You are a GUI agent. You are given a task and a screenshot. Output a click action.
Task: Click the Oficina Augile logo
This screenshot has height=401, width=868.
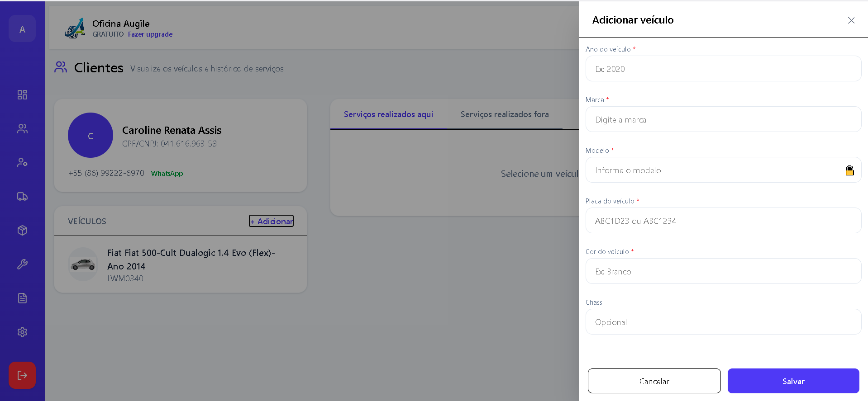click(75, 28)
